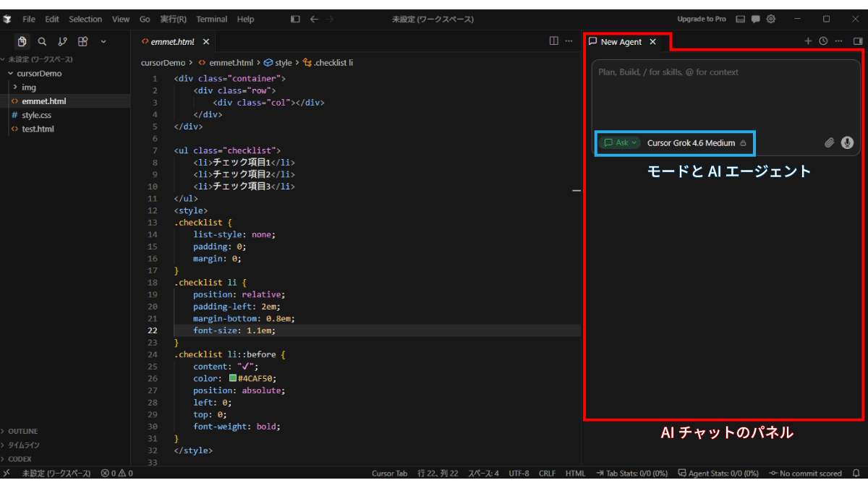Click the split editor icon

(554, 41)
